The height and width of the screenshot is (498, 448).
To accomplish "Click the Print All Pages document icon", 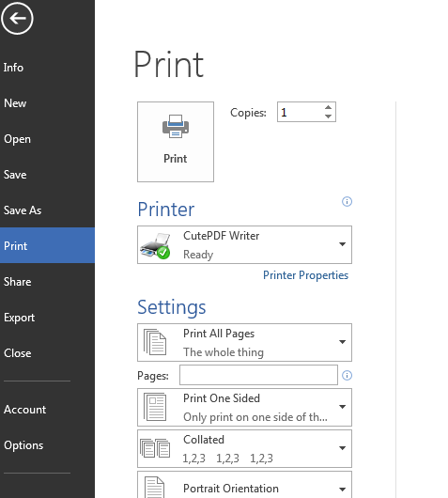I will (x=155, y=342).
